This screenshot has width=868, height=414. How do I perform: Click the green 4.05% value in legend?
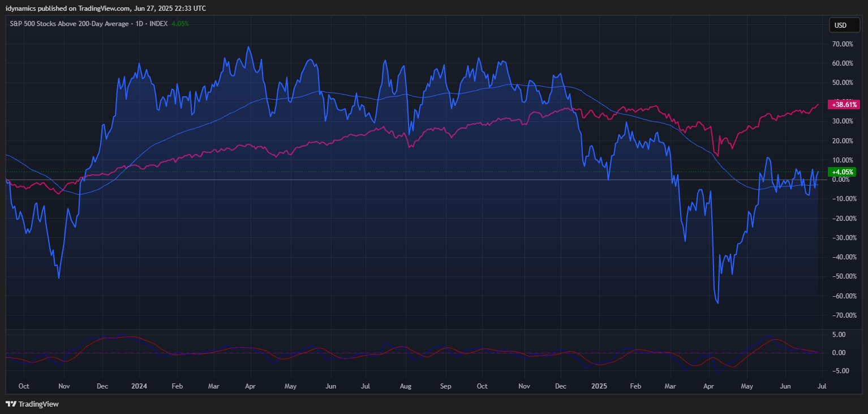[x=180, y=24]
